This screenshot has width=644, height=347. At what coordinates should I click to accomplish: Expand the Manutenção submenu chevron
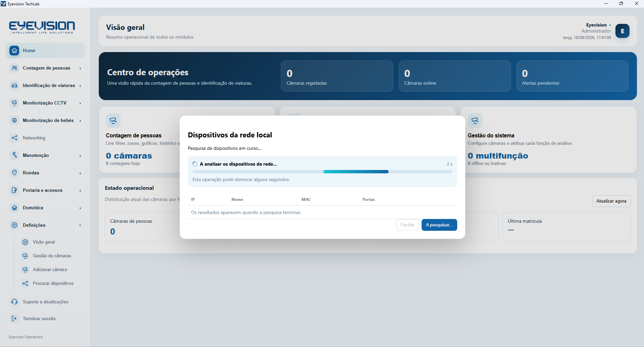tap(80, 156)
